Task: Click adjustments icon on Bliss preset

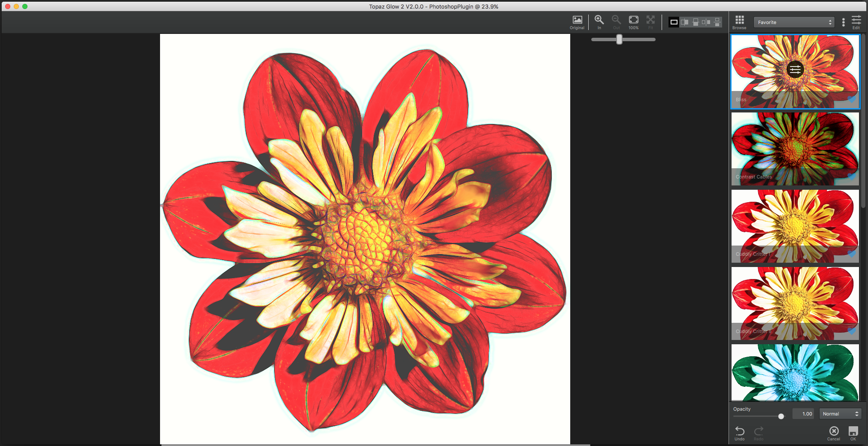Action: tap(795, 69)
